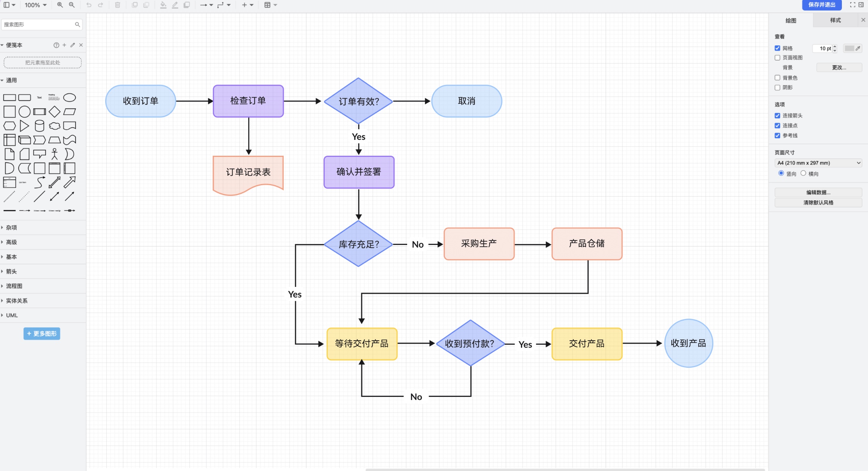Expand the 实体关系 shape category
The image size is (868, 471).
coord(43,301)
